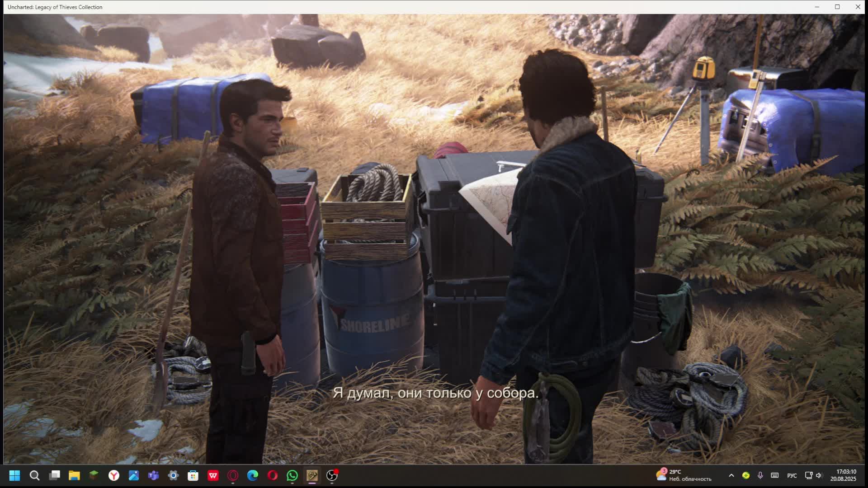Screen dimensions: 868x488
Task: Open WPS Office from taskbar
Action: pos(213,475)
